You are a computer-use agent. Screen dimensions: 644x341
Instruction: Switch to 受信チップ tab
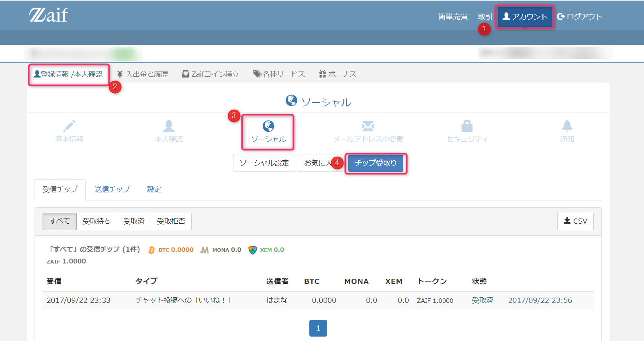(60, 189)
